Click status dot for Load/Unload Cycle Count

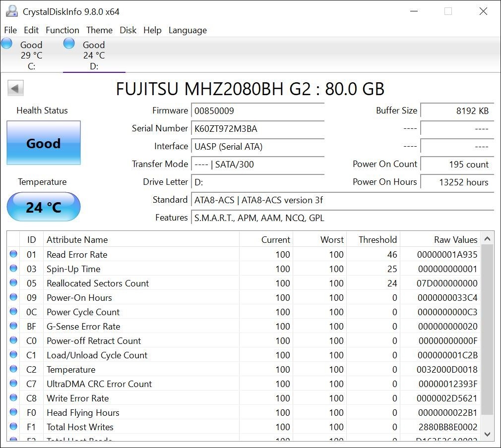tap(13, 354)
